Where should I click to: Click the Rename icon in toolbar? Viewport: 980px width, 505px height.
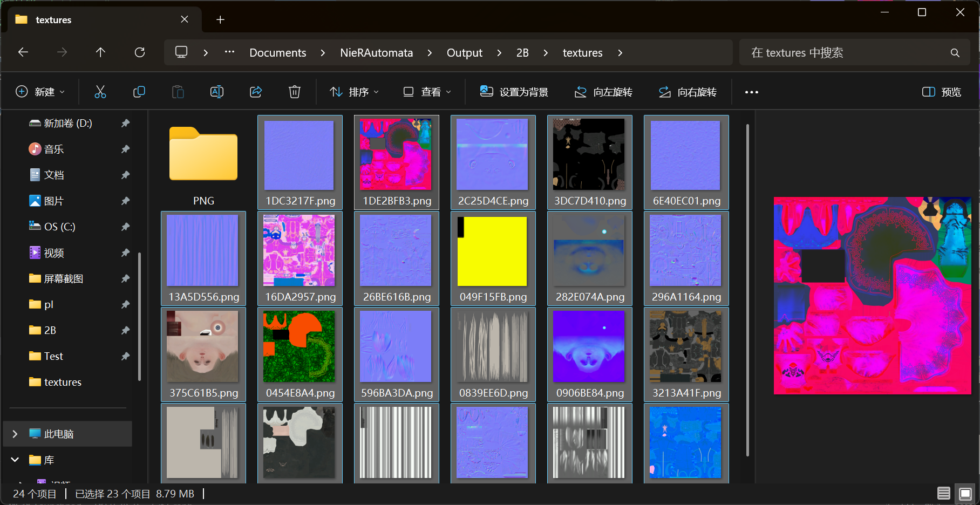pyautogui.click(x=217, y=92)
